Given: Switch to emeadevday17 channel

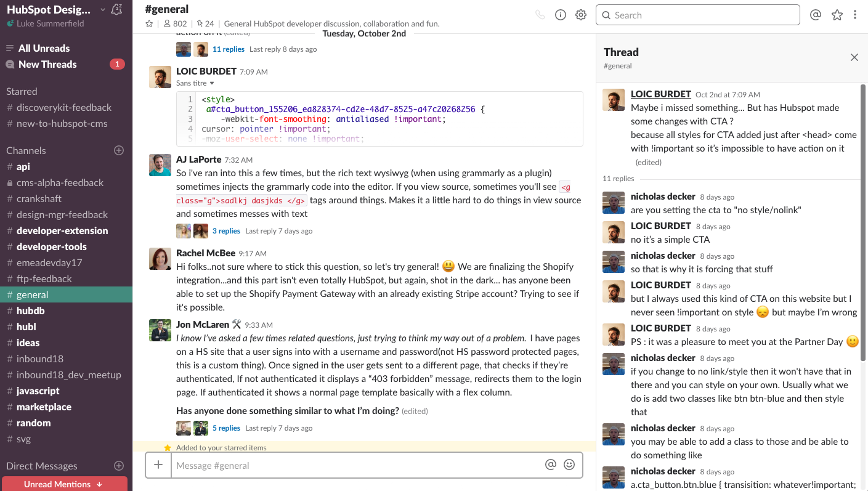Looking at the screenshot, I should click(66, 262).
